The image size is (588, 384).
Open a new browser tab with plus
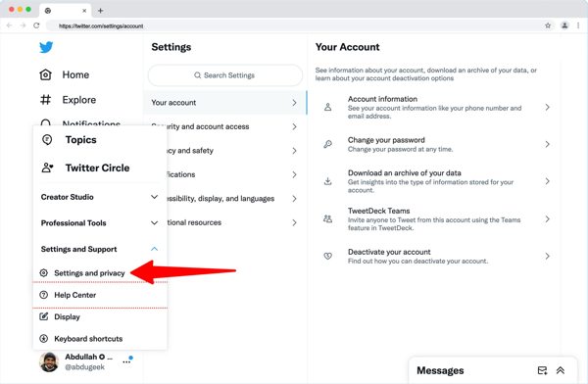point(101,11)
